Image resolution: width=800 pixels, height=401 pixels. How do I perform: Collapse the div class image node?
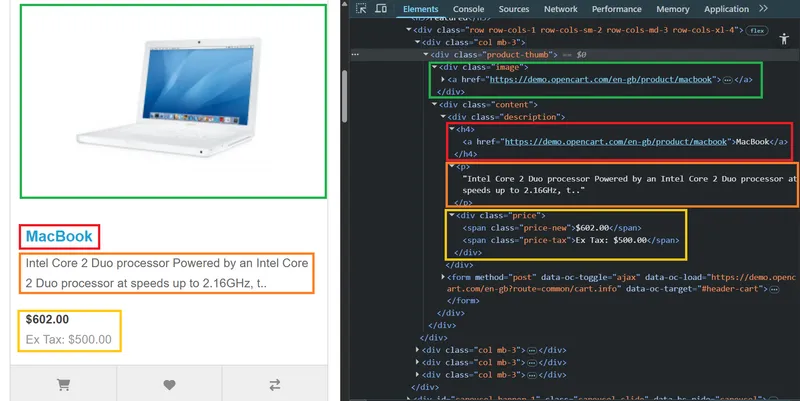click(x=434, y=67)
